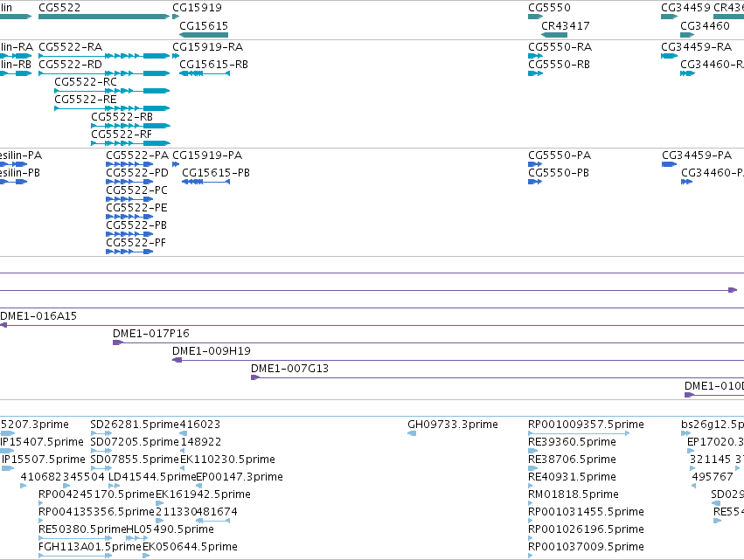Click BAC clone DME1-016A15 label
The image size is (744, 560).
point(38,316)
